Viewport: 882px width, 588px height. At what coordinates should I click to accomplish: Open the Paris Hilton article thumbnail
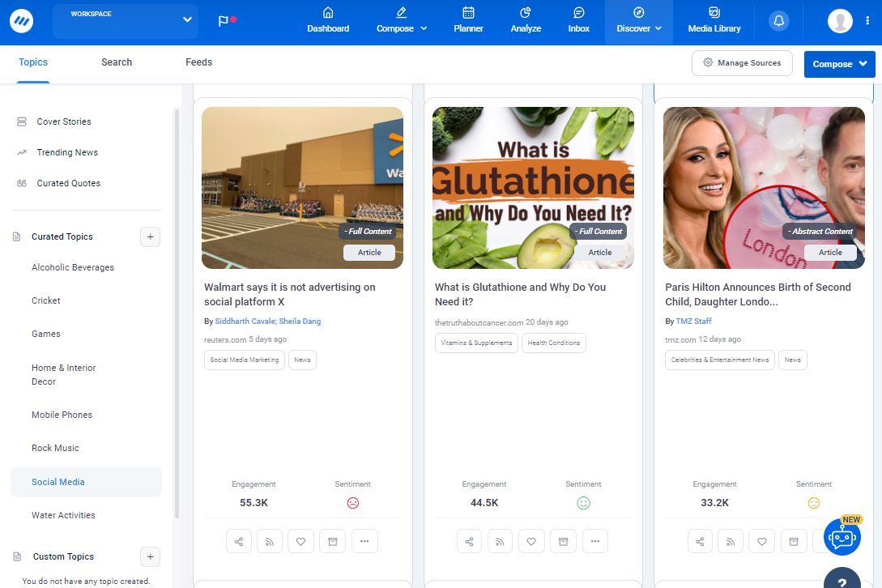[x=764, y=188]
